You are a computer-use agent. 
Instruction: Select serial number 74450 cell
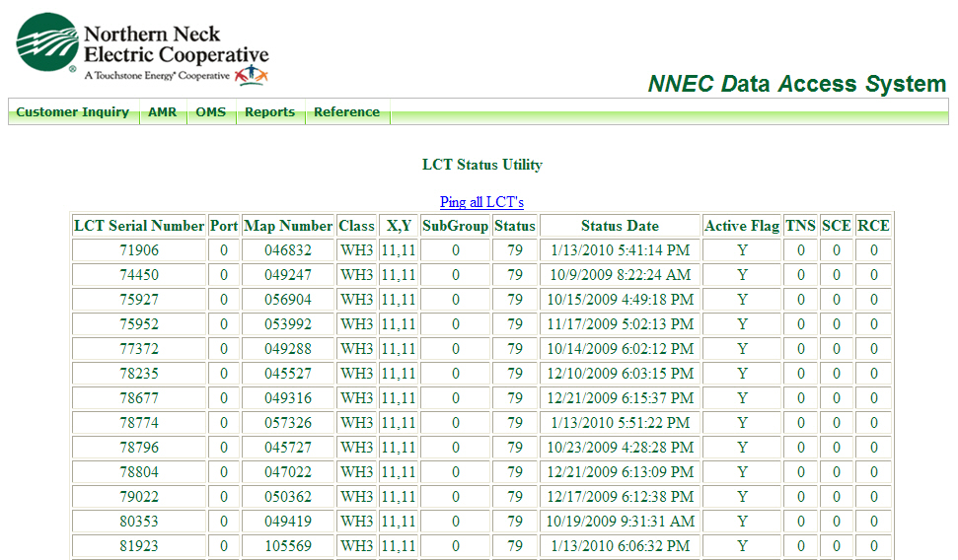pyautogui.click(x=139, y=275)
